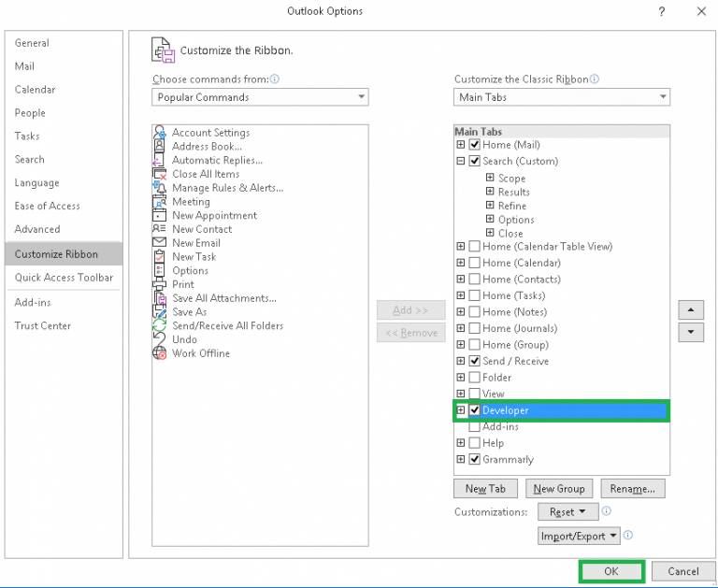This screenshot has height=588, width=718.
Task: Enable the Home (Tasks) checkbox
Action: point(475,295)
